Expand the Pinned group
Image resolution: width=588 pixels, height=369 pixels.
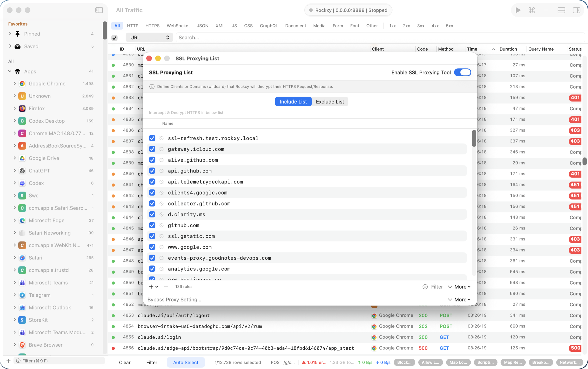click(x=10, y=34)
